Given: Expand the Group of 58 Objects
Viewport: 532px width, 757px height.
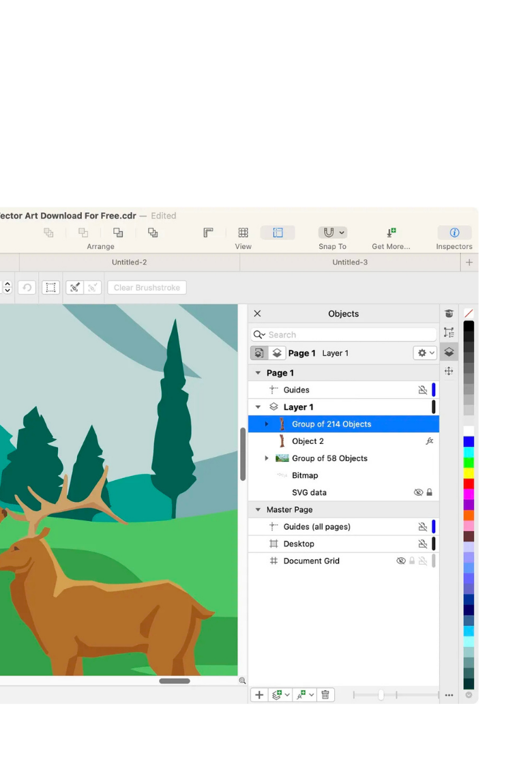Looking at the screenshot, I should tap(267, 458).
